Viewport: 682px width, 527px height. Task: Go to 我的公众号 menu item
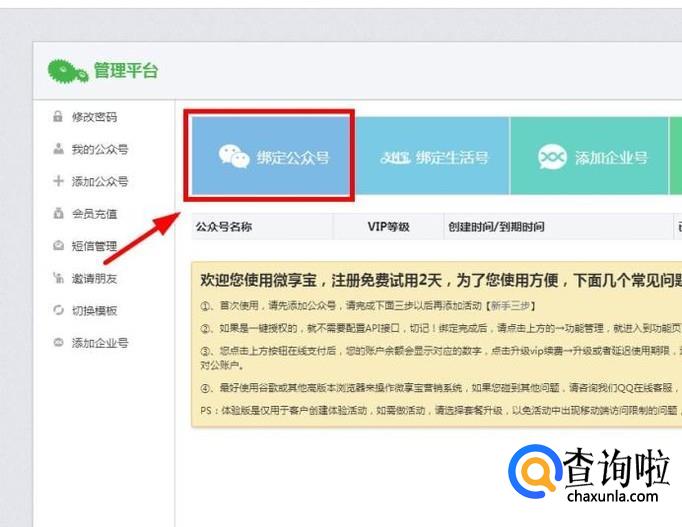coord(100,149)
